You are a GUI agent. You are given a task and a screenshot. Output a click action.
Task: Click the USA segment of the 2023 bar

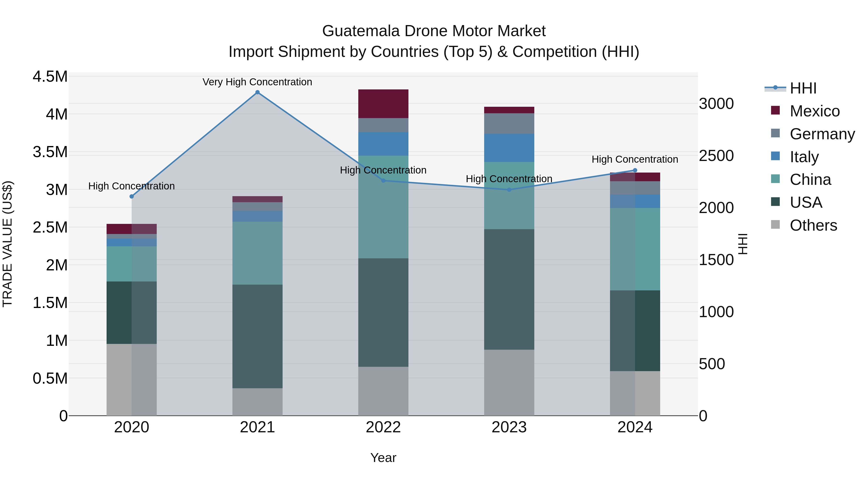click(509, 289)
